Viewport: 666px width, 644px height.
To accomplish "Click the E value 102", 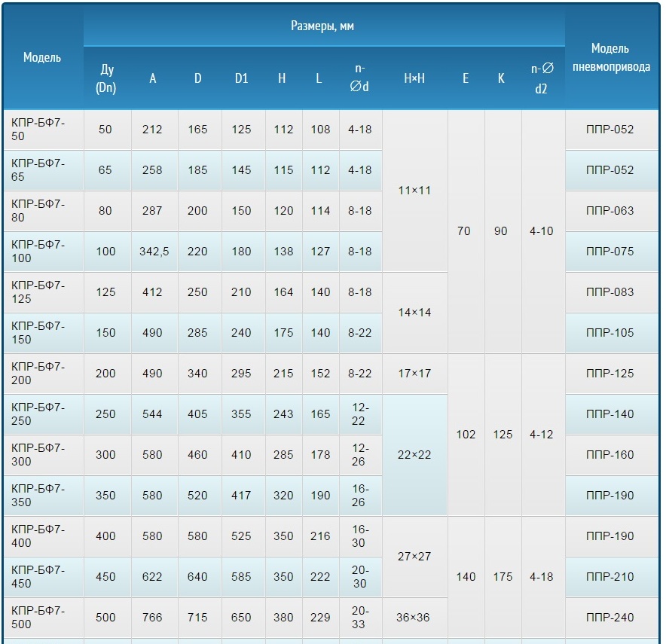I will [466, 435].
